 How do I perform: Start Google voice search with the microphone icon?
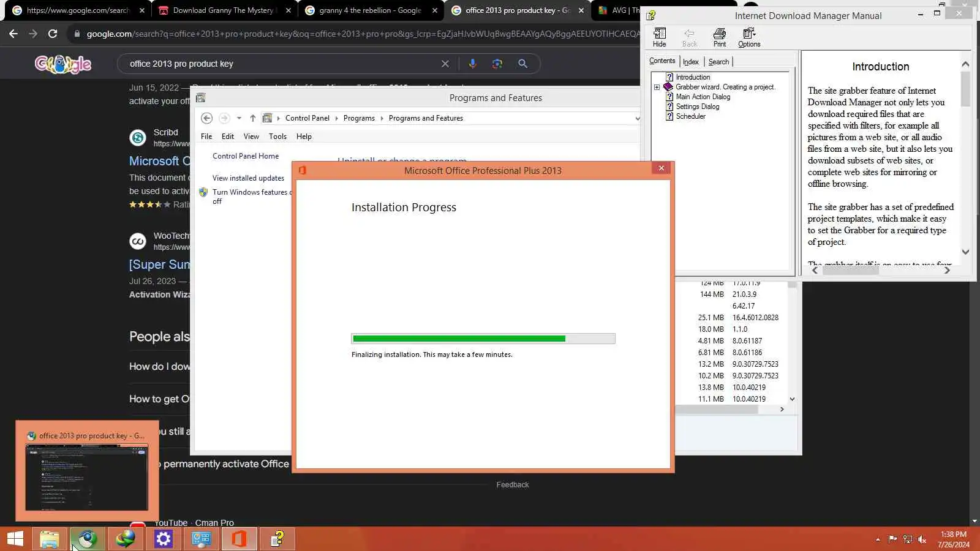[472, 64]
